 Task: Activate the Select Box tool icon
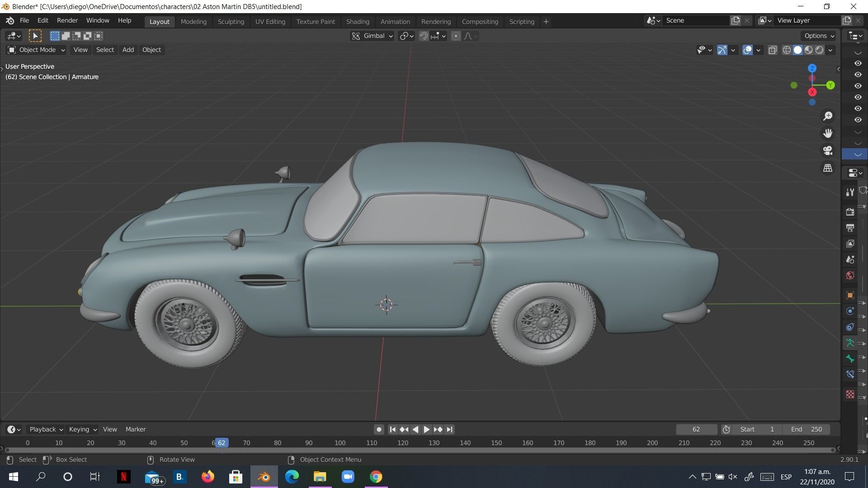[x=35, y=36]
